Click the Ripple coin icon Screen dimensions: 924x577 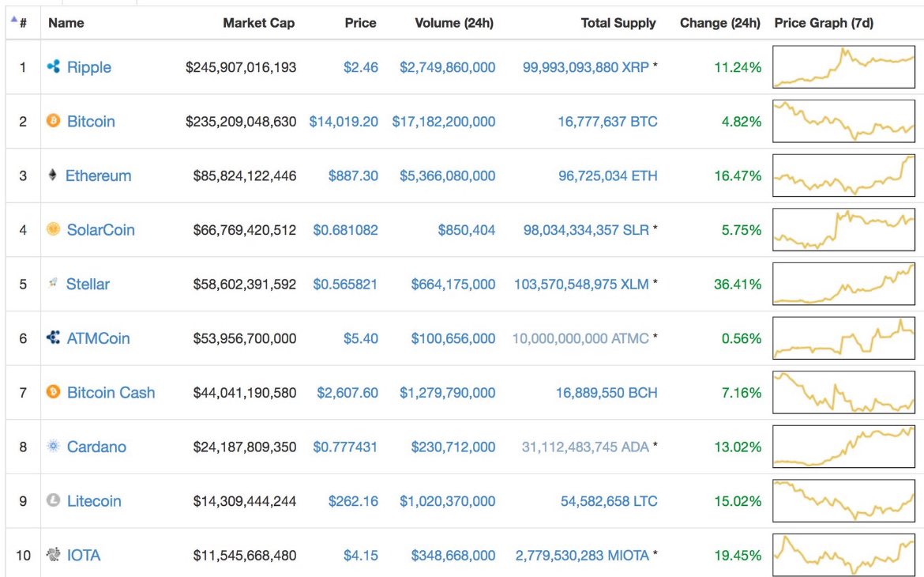tap(53, 67)
